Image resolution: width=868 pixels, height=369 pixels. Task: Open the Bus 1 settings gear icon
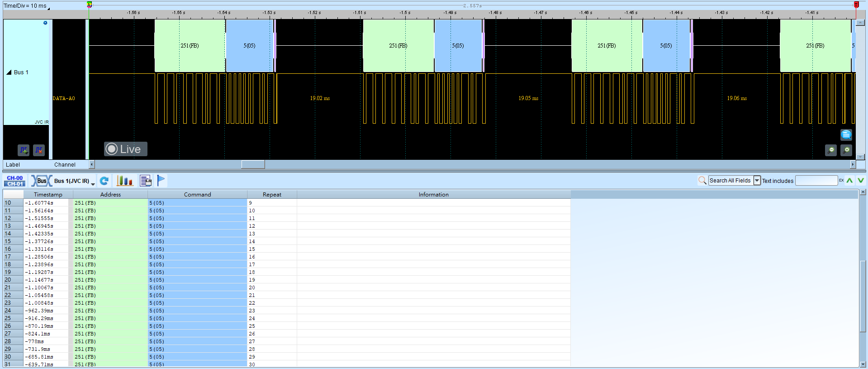coord(45,23)
